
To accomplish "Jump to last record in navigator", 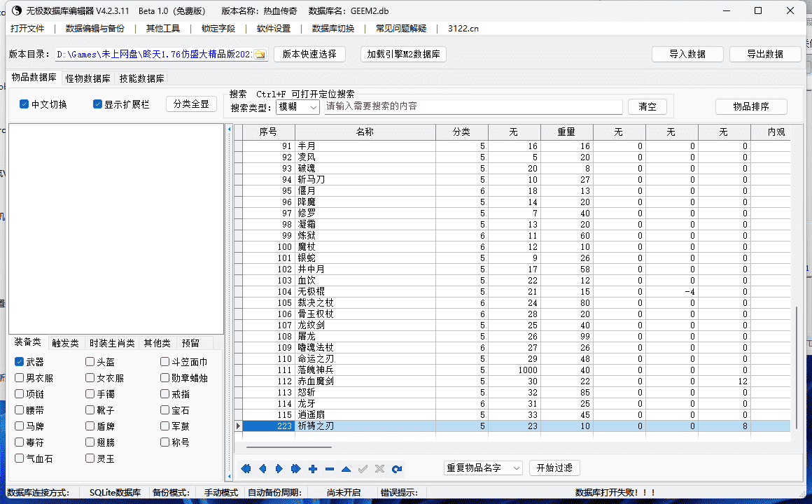I will click(295, 469).
